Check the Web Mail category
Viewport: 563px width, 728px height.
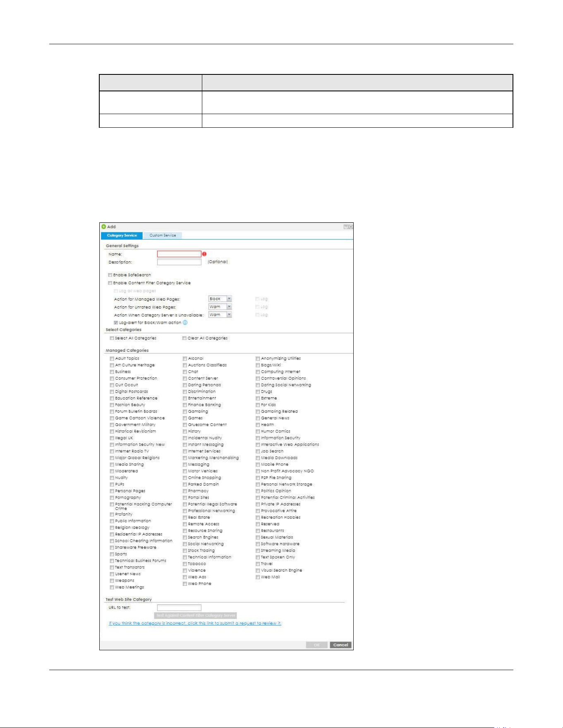click(x=258, y=577)
